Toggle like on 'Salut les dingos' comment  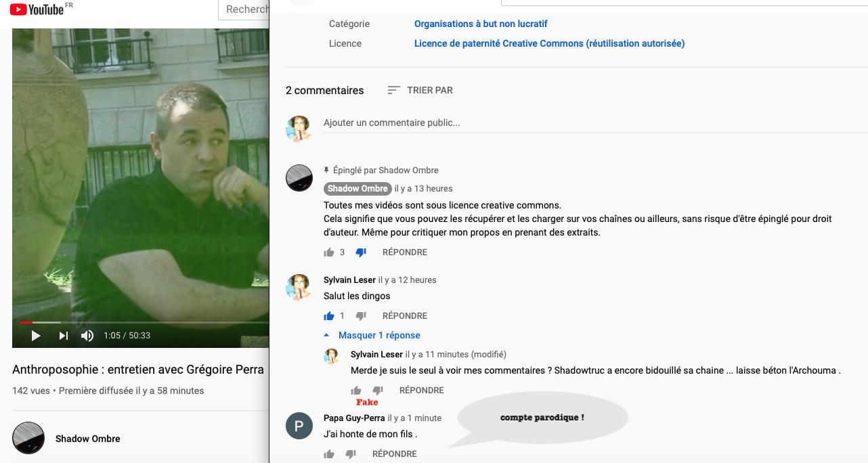click(329, 316)
